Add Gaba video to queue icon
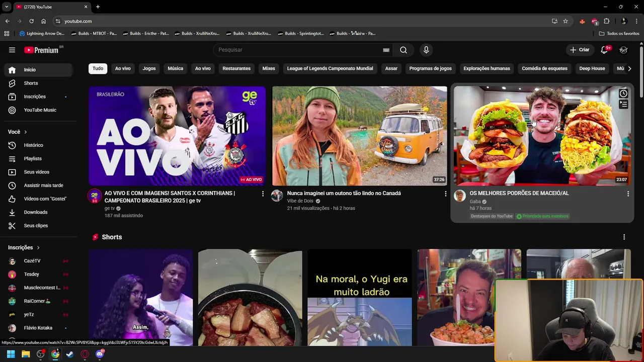 pos(623,105)
